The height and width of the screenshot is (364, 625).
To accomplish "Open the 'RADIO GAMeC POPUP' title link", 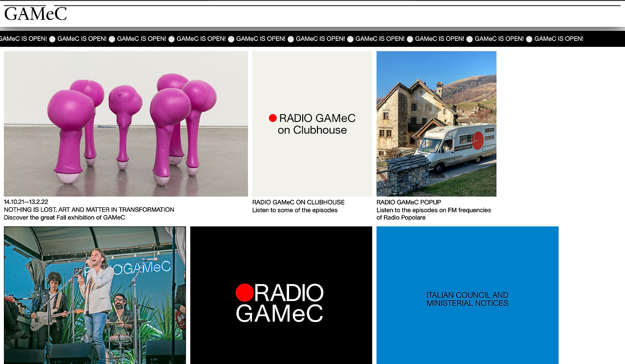I will coord(409,202).
